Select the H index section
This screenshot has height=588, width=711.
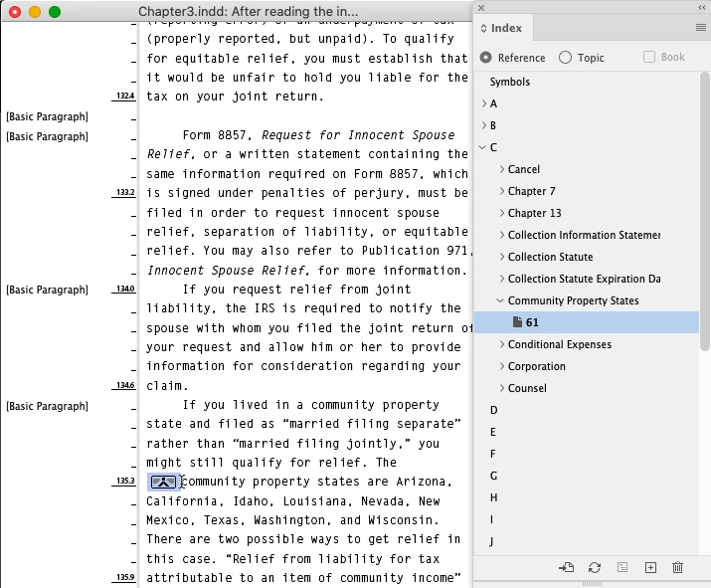point(494,497)
